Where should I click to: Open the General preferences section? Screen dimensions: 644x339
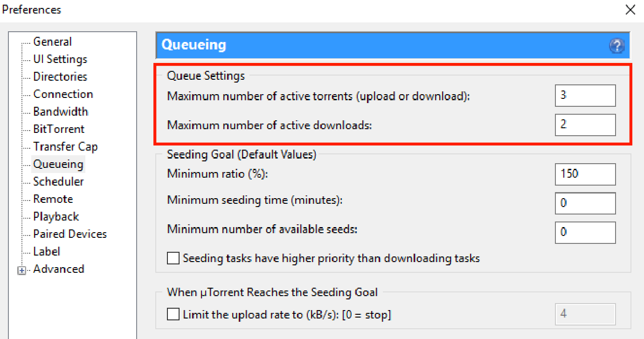[x=52, y=42]
